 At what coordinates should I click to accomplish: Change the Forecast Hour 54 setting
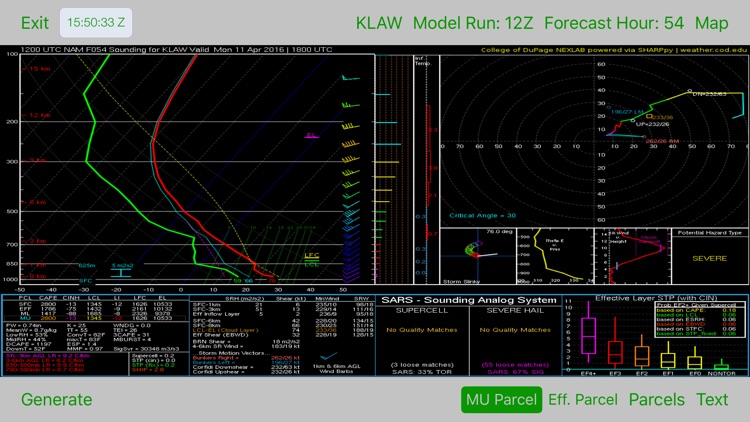tap(614, 23)
